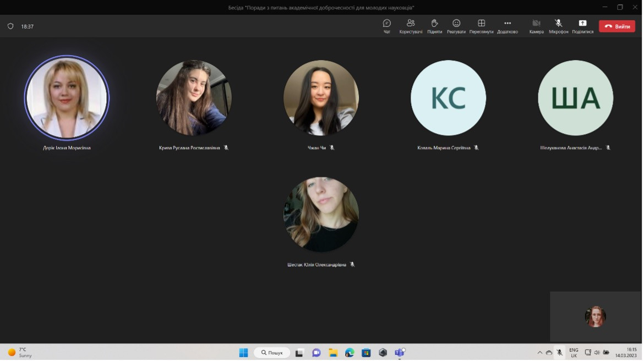The image size is (644, 361).
Task: Click OneDrive cloud icon in tray
Action: (549, 353)
